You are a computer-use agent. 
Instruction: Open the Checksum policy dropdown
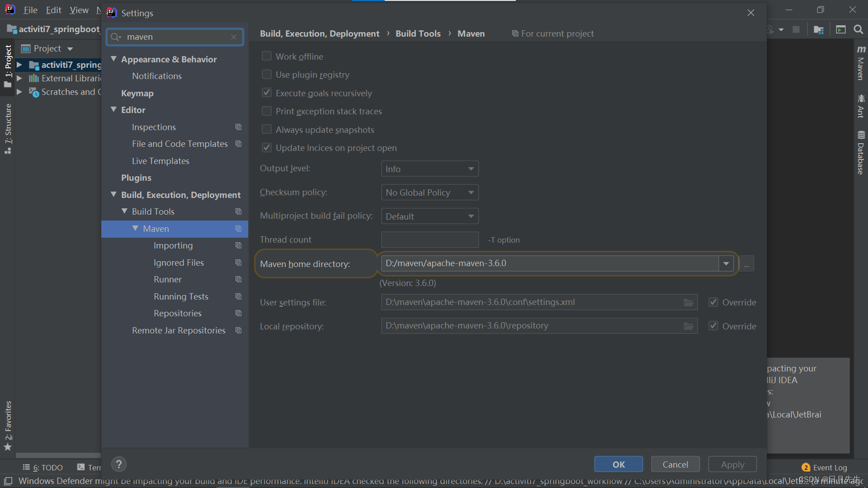click(x=429, y=192)
